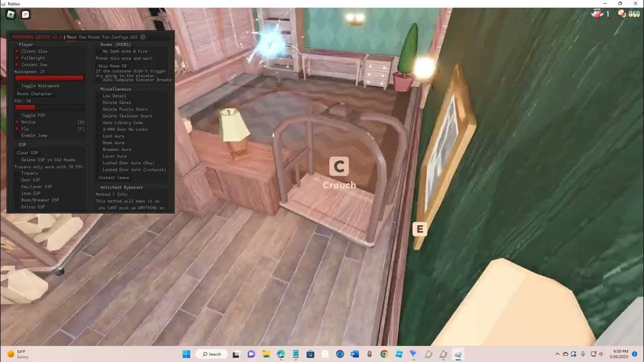Open Microsoft Word from taskbar
Image resolution: width=644 pixels, height=362 pixels.
355,354
